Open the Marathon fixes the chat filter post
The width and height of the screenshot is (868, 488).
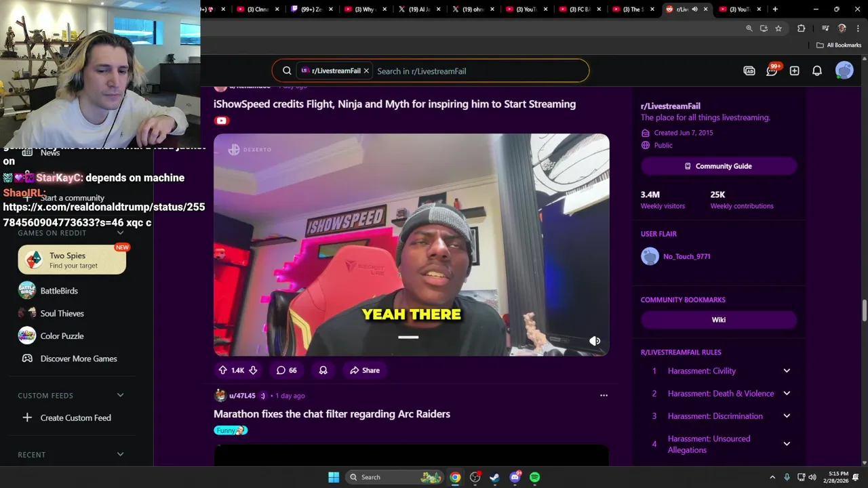pyautogui.click(x=332, y=413)
